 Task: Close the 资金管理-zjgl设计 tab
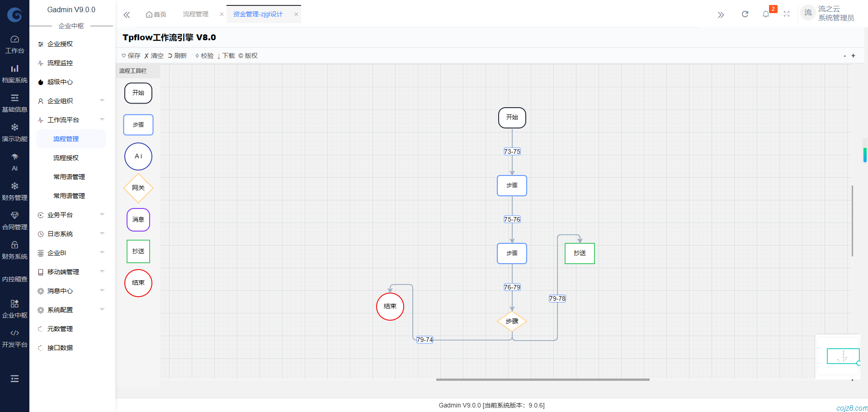click(x=296, y=14)
